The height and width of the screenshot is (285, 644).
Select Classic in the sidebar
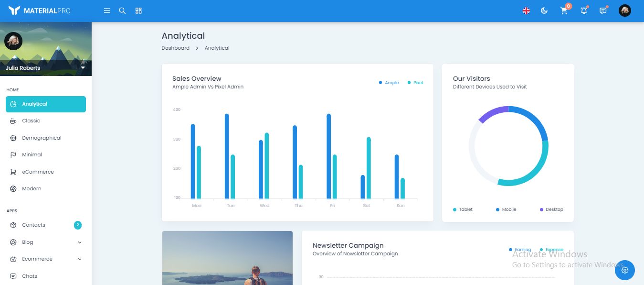tap(31, 121)
